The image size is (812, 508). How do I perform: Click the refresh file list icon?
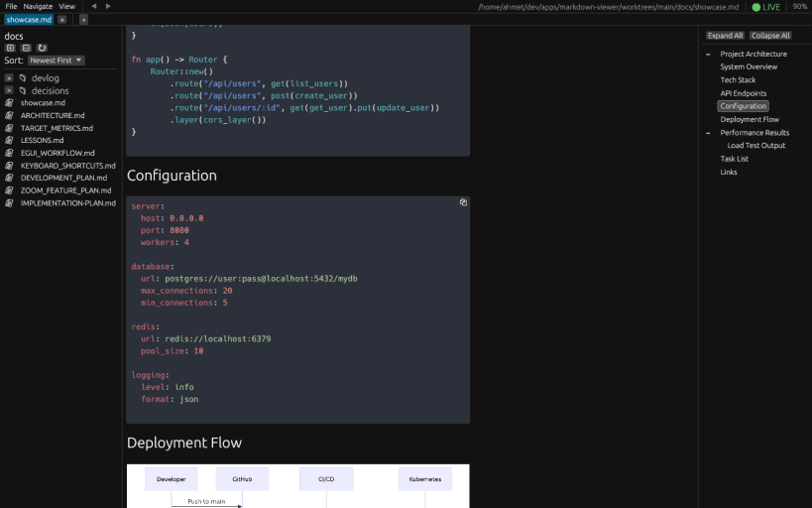click(x=42, y=48)
